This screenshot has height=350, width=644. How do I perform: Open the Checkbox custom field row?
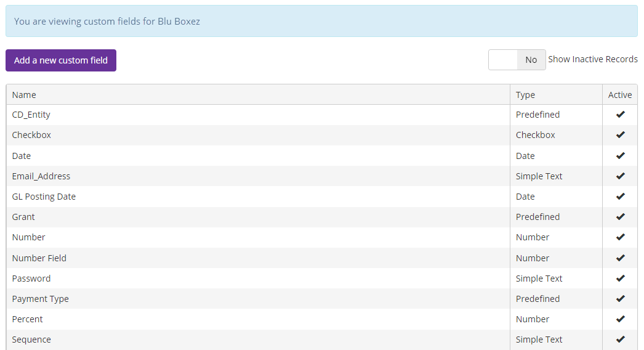[321, 135]
